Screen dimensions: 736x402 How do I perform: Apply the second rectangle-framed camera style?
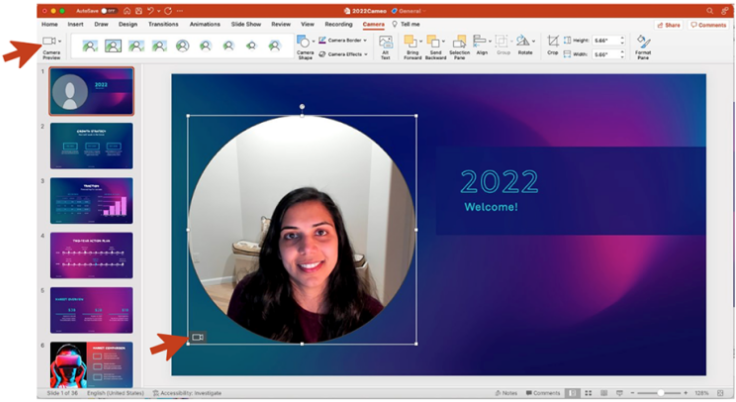click(x=113, y=46)
